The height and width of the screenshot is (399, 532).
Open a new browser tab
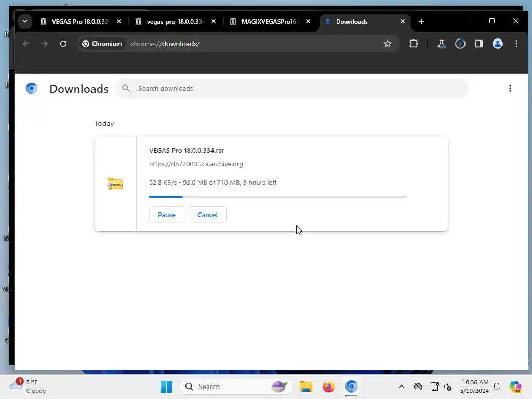point(421,21)
